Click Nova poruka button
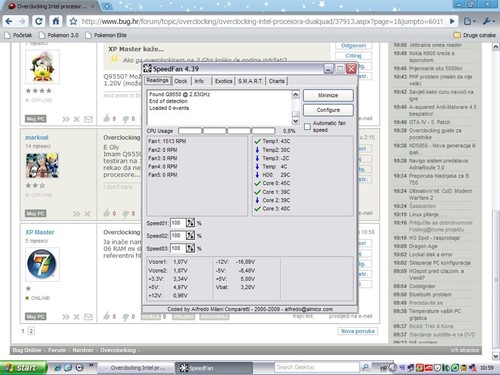Image resolution: width=500 pixels, height=375 pixels. pyautogui.click(x=358, y=331)
